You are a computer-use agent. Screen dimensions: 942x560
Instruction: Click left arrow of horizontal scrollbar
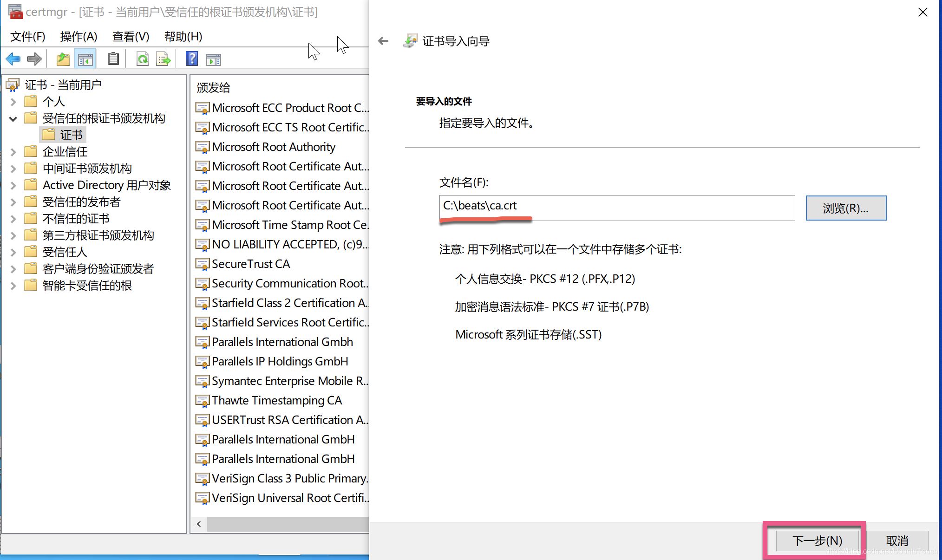coord(199,524)
